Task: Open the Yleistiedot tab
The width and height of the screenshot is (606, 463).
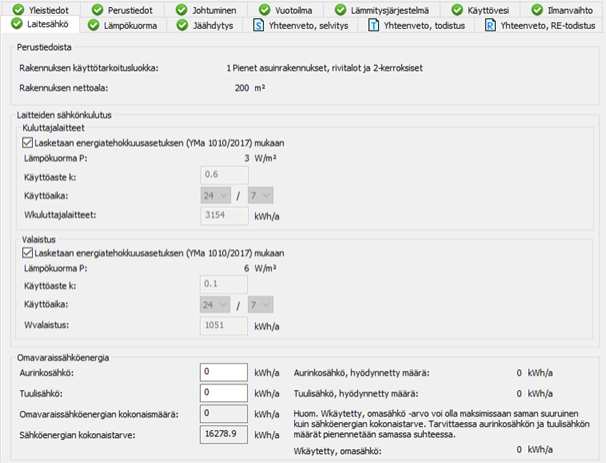Action: 41,10
